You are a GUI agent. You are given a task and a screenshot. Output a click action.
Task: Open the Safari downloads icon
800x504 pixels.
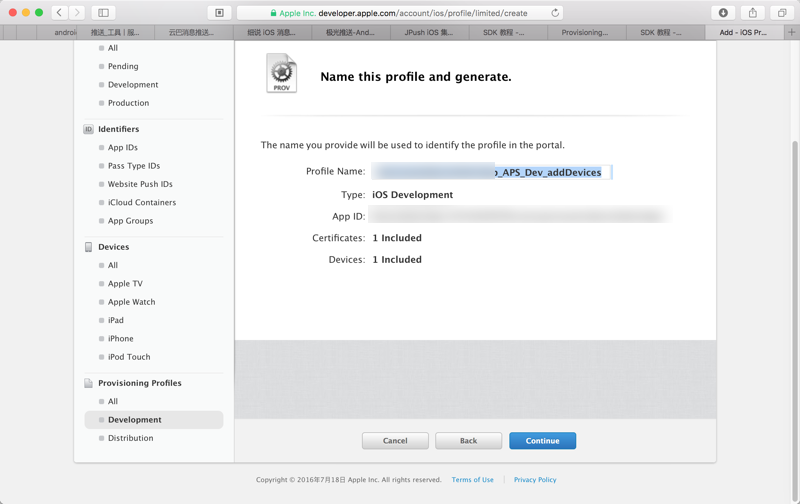coord(723,13)
